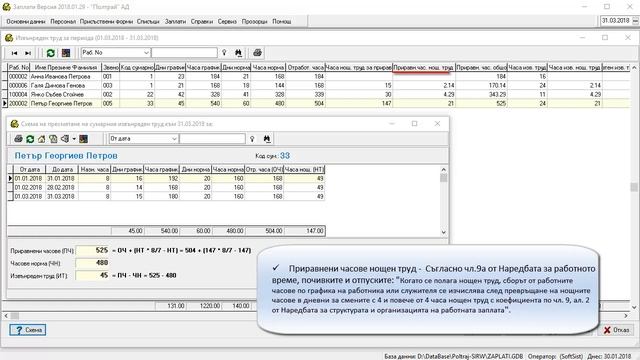Print from the calculation scheme window toolbar
This screenshot has height=360, width=640.
pos(18,139)
